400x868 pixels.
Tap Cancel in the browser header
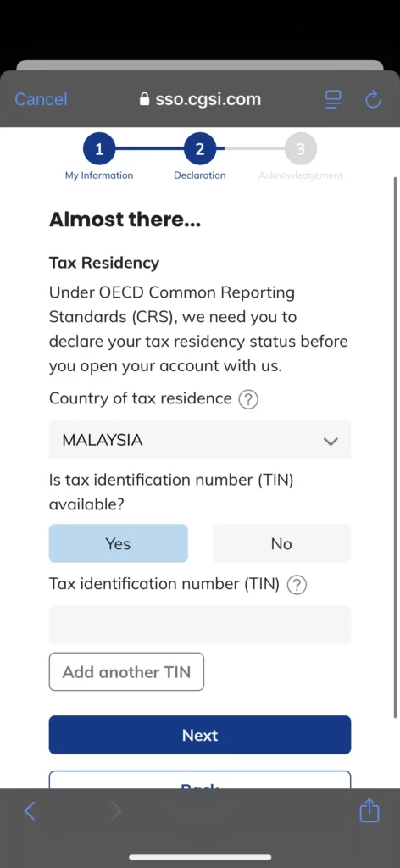pyautogui.click(x=41, y=100)
